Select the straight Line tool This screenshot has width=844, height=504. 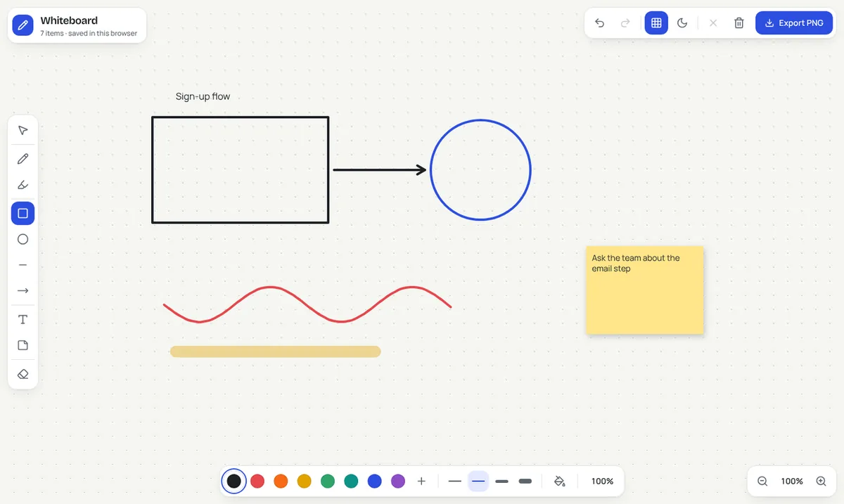23,265
